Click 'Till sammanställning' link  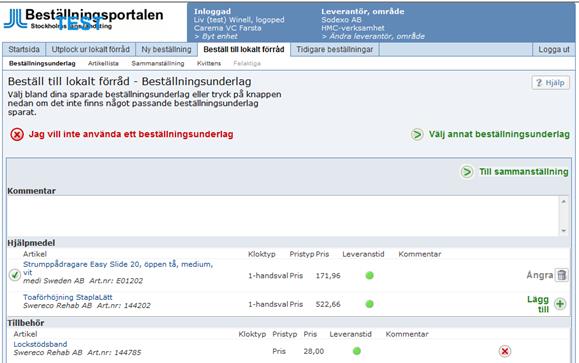click(524, 172)
